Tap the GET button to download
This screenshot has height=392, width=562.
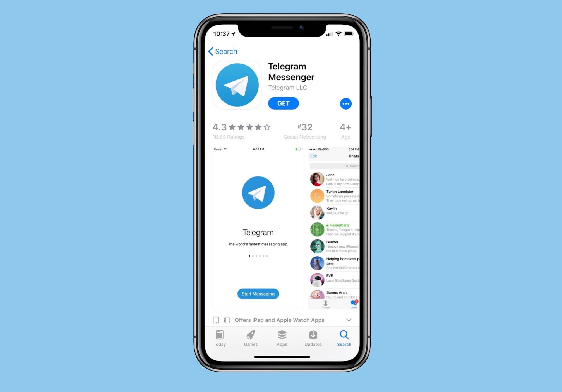click(x=284, y=103)
